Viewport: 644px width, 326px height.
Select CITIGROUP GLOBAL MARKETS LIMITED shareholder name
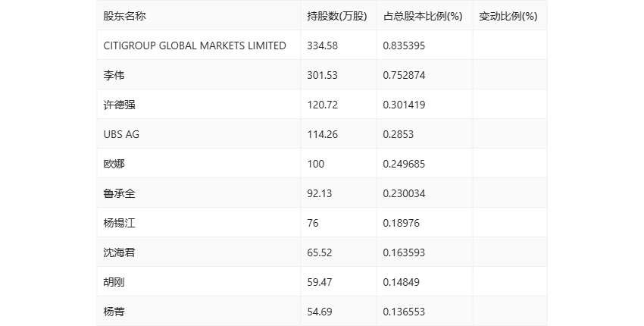click(195, 45)
